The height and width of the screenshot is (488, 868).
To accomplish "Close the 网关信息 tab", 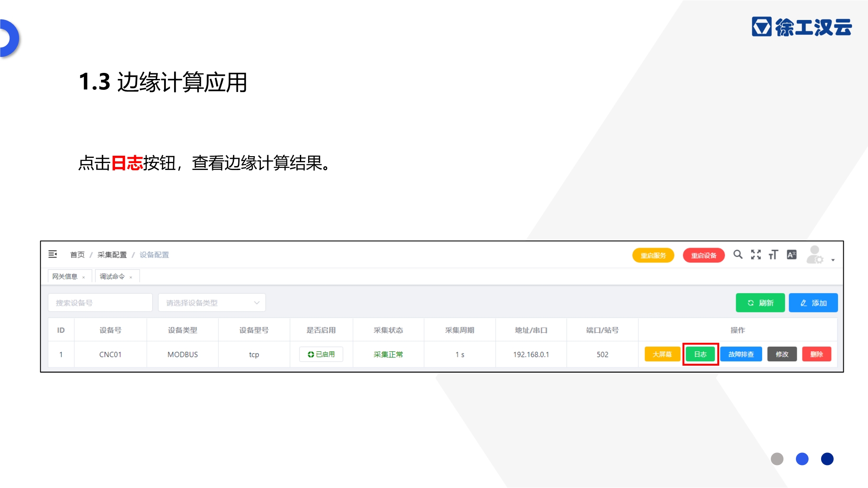I will (x=84, y=277).
